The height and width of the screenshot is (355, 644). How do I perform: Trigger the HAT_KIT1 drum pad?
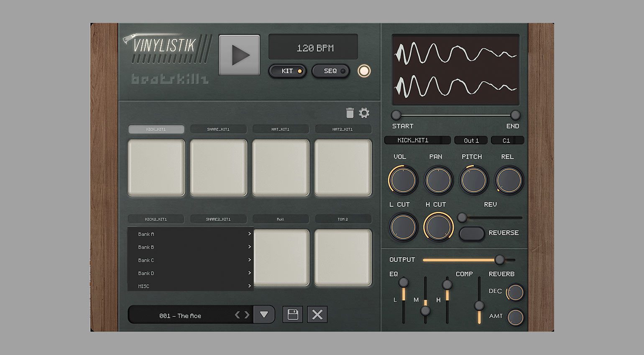tap(281, 167)
